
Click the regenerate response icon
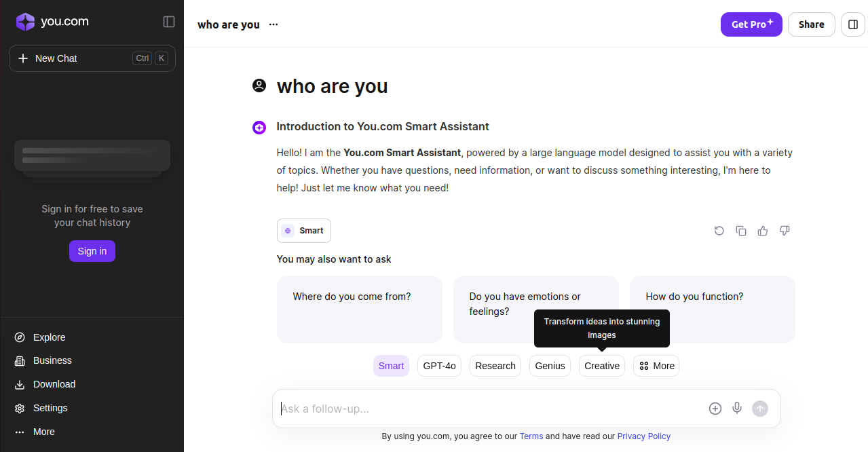click(719, 231)
